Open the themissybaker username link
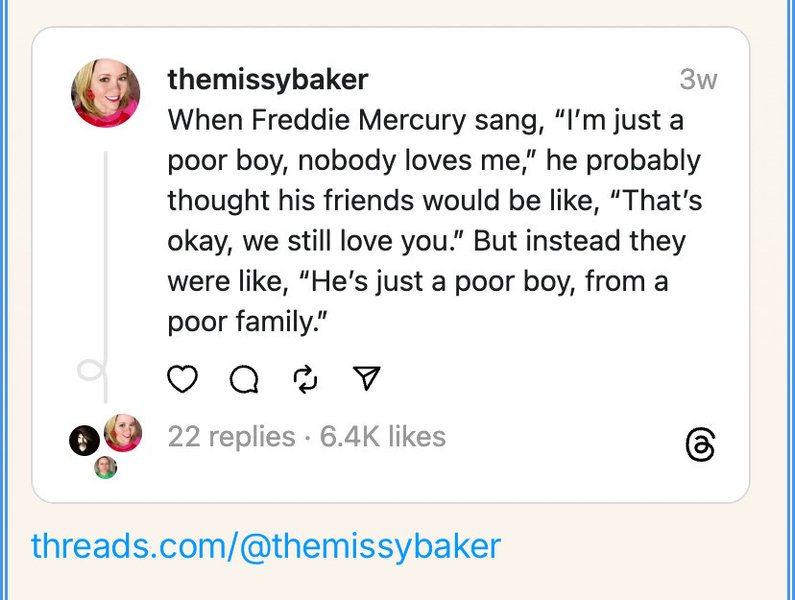This screenshot has height=600, width=795. (267, 79)
